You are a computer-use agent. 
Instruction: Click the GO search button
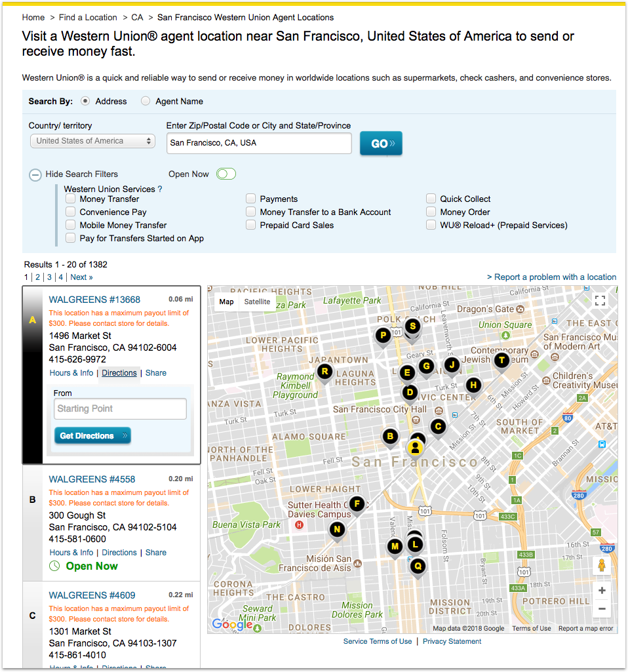click(x=381, y=143)
